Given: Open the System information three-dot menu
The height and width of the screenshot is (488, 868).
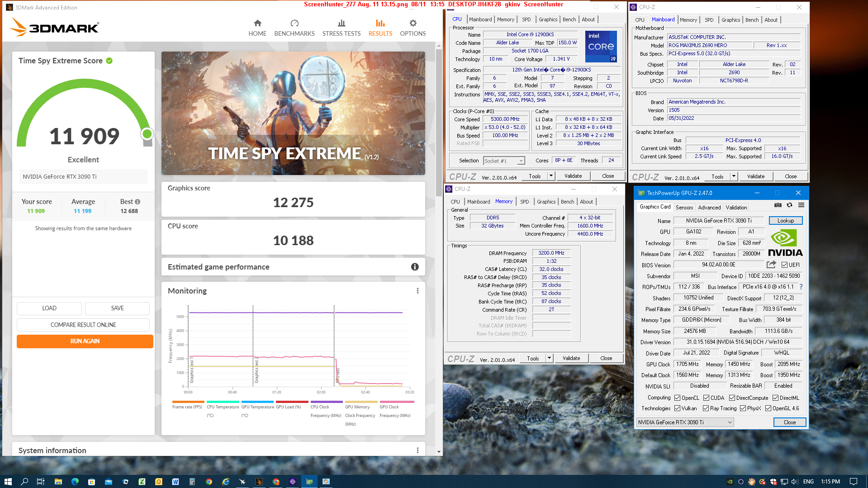Looking at the screenshot, I should click(x=417, y=450).
